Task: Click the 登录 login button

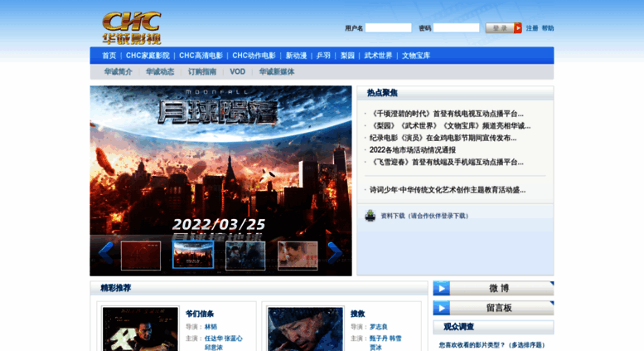Action: click(x=500, y=28)
